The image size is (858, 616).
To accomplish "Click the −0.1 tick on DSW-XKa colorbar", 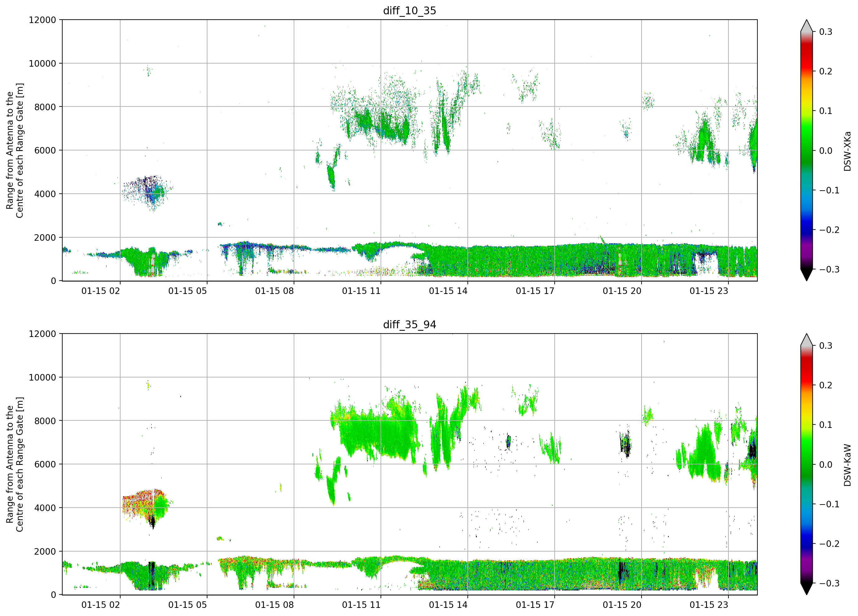I will click(829, 190).
